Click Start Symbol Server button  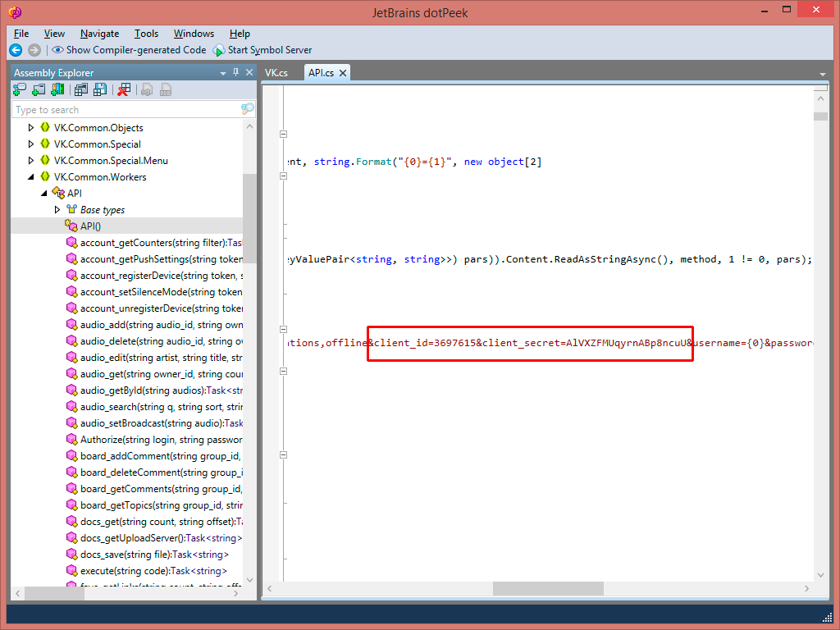(262, 50)
